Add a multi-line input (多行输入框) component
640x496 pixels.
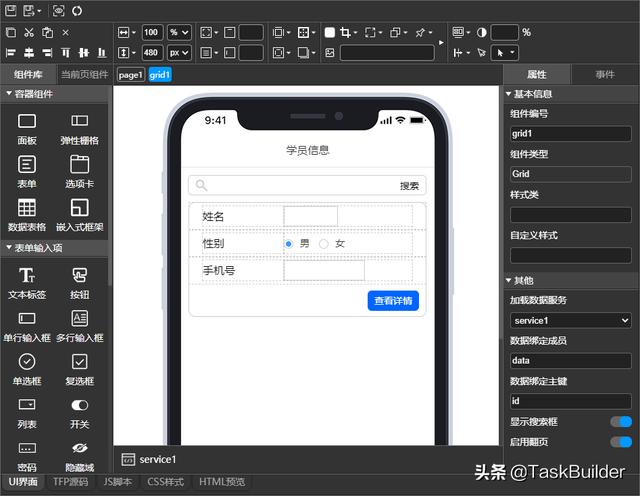(x=80, y=326)
